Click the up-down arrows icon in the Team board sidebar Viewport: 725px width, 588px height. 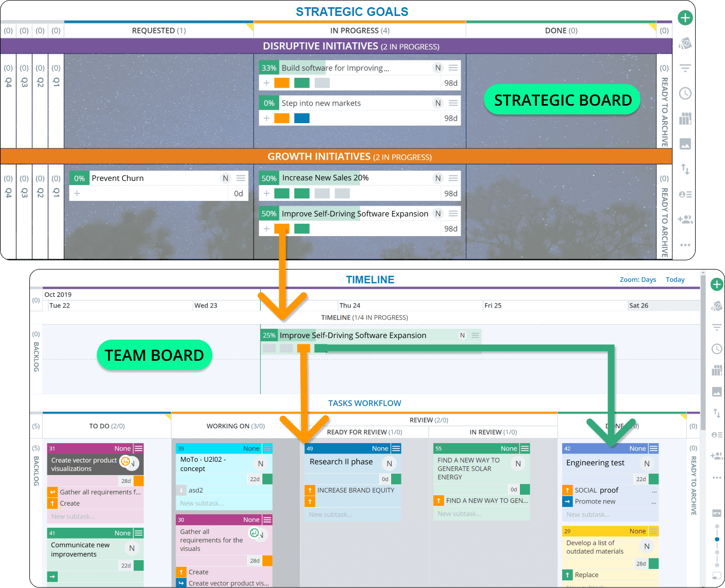[x=717, y=413]
